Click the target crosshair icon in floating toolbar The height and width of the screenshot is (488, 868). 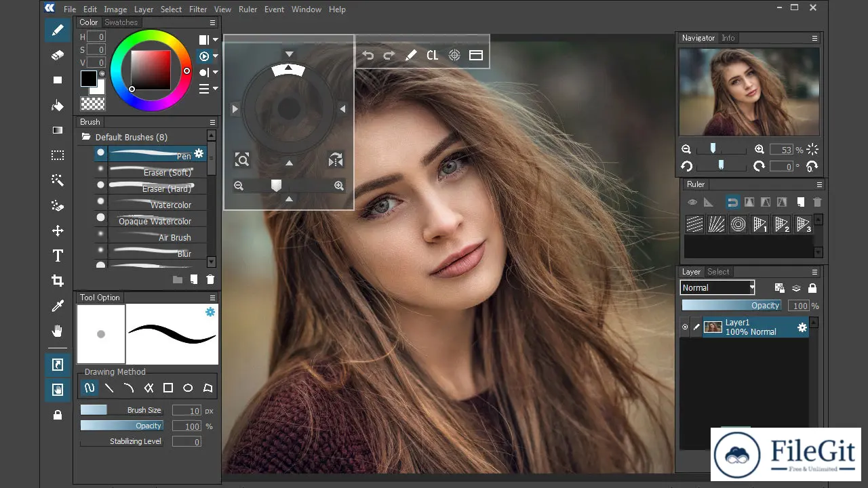coord(454,56)
